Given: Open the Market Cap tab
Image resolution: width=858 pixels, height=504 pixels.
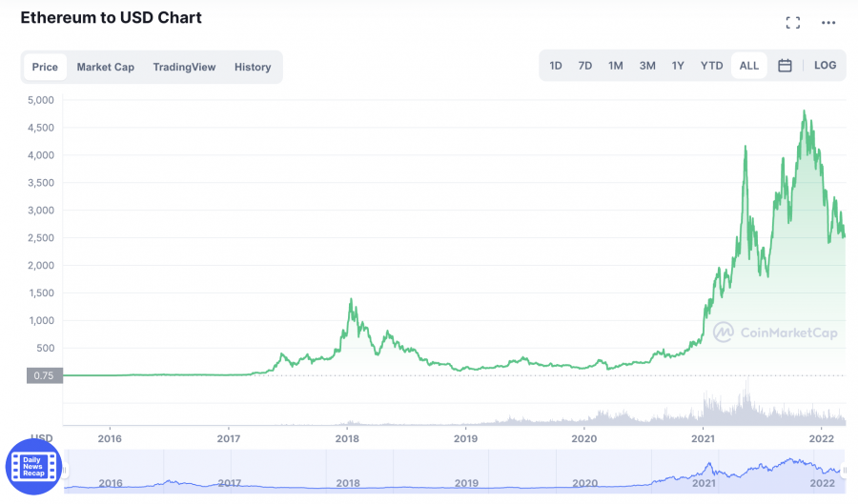Looking at the screenshot, I should click(x=105, y=67).
